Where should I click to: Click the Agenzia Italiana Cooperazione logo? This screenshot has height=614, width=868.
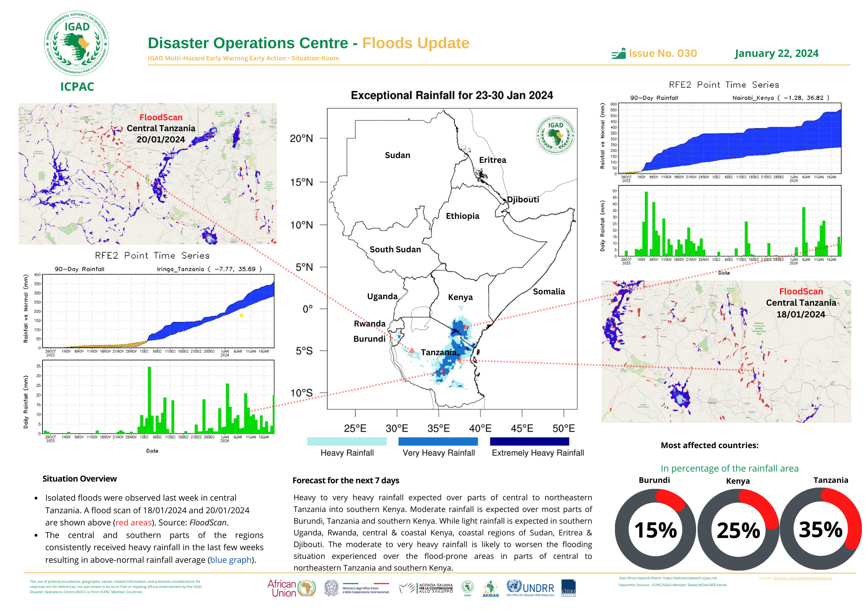coord(426,588)
